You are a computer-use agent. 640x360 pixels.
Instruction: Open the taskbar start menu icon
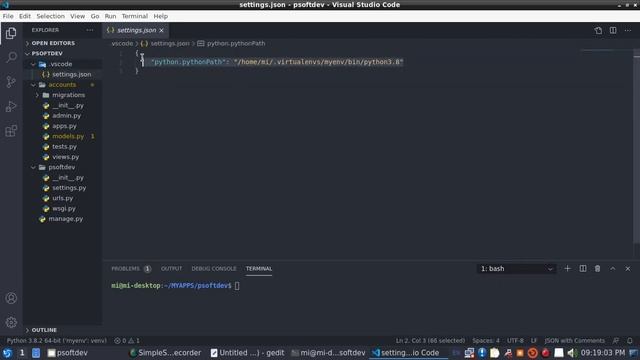click(7, 353)
